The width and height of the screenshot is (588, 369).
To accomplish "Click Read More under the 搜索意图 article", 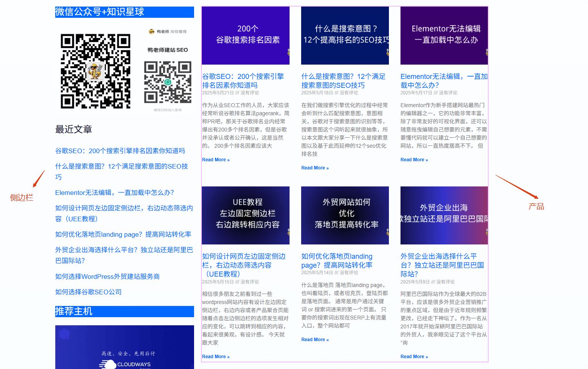I will 315,168.
